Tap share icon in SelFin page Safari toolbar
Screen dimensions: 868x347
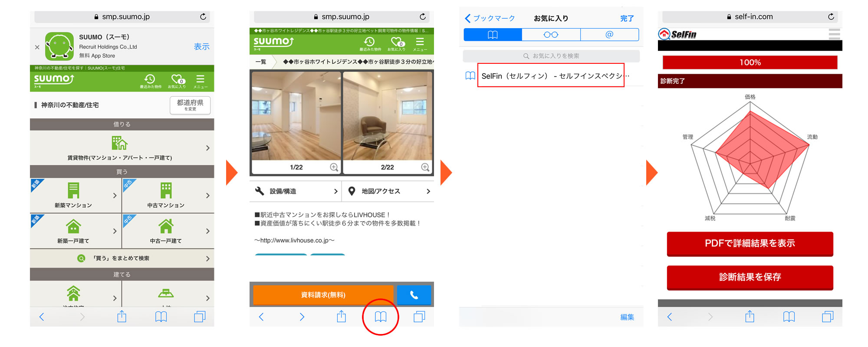(x=750, y=316)
